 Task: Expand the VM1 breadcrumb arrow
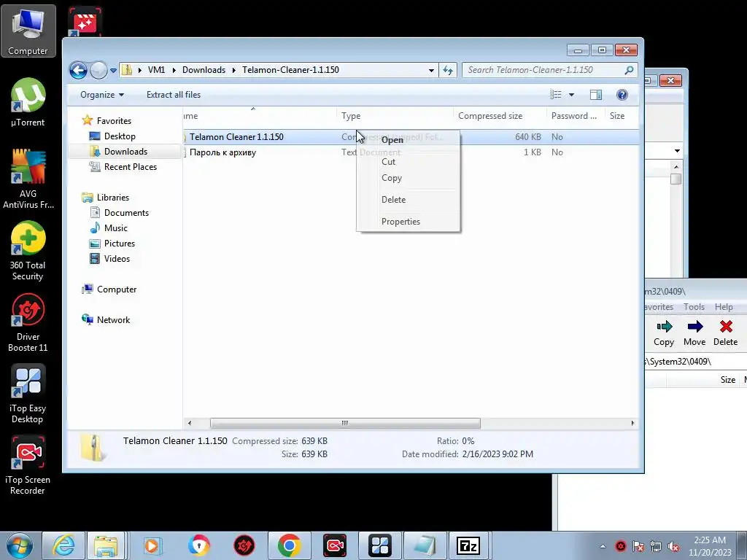click(174, 70)
